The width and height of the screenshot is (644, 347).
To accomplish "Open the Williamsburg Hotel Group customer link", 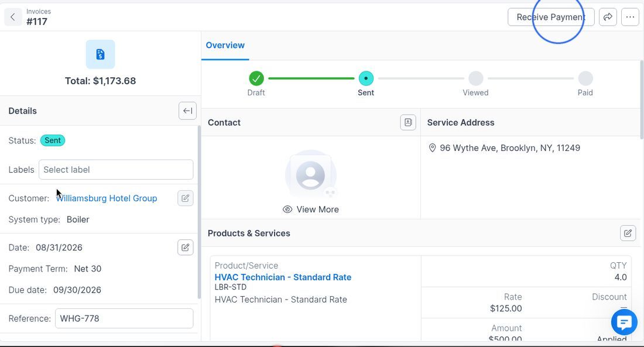I will point(107,198).
